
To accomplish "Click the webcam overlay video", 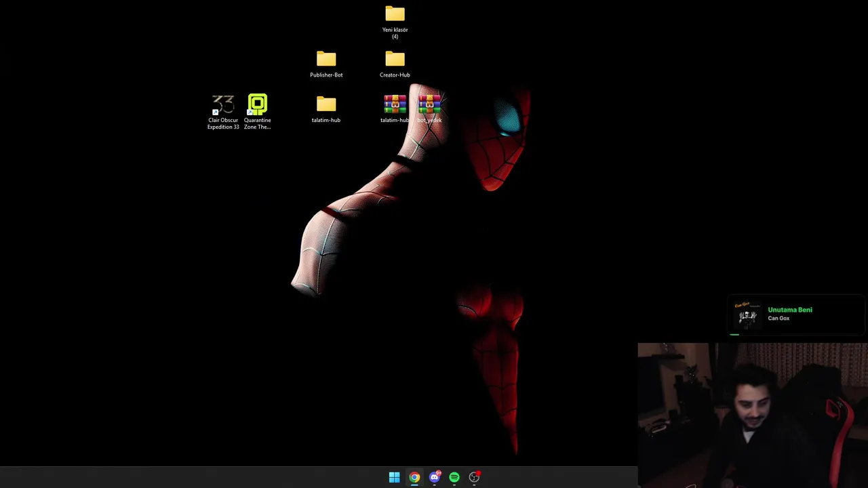I will [x=753, y=415].
